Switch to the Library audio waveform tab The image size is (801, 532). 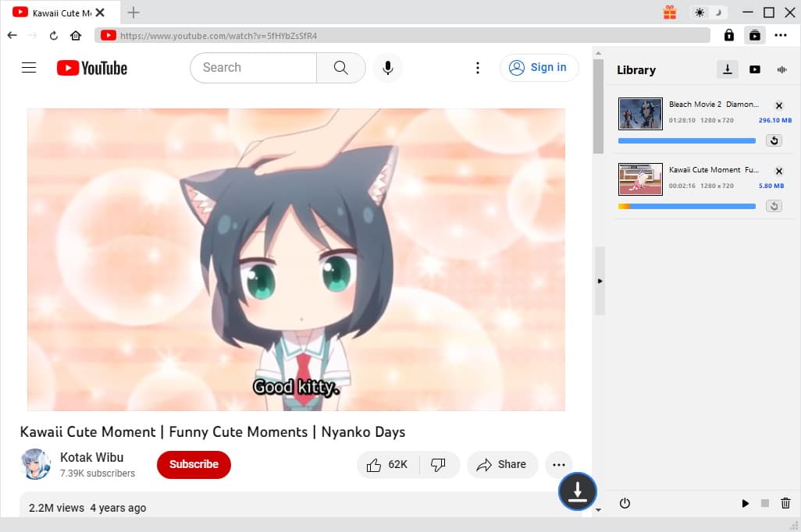(781, 69)
